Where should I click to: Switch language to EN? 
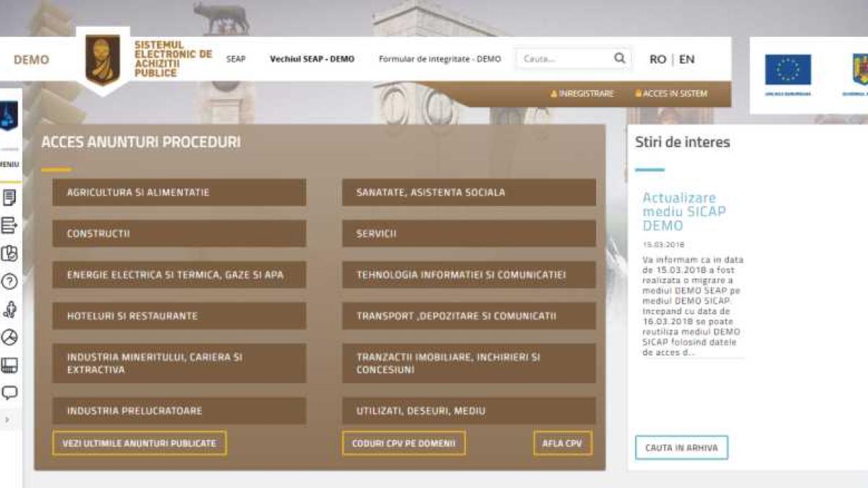pos(686,59)
